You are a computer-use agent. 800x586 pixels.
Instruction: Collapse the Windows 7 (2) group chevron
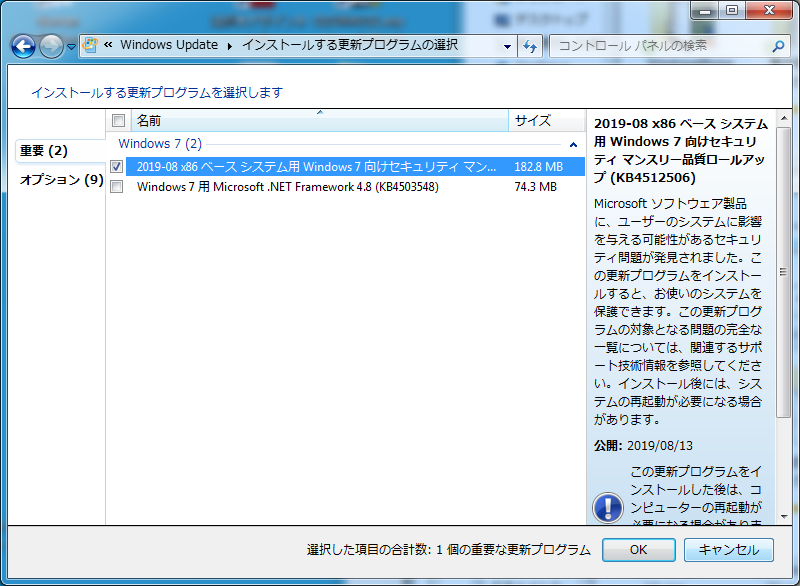pos(573,145)
